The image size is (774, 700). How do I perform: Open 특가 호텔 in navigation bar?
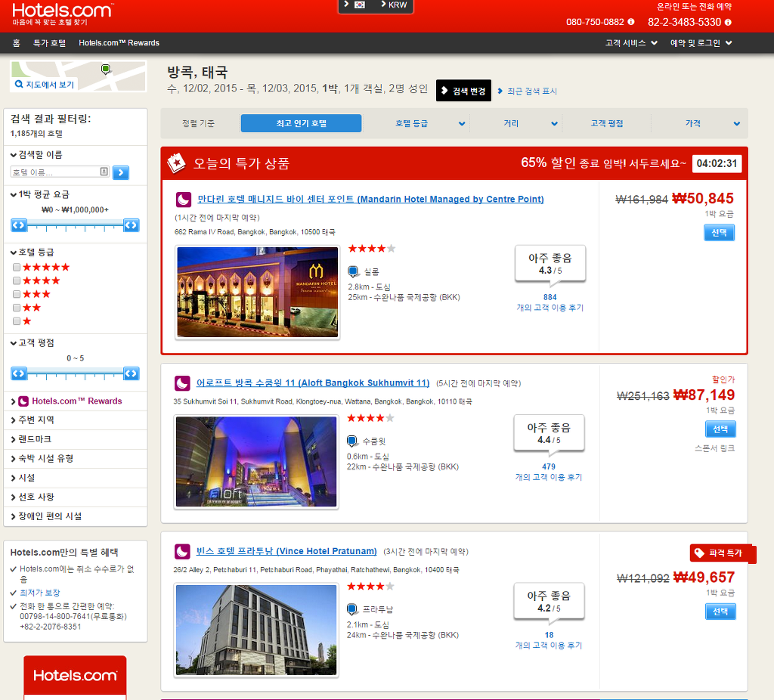[x=49, y=43]
